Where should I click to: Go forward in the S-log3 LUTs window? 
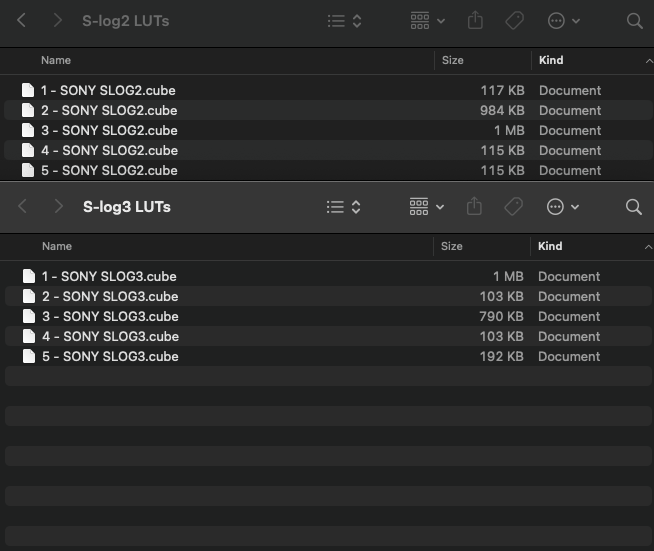pyautogui.click(x=58, y=207)
